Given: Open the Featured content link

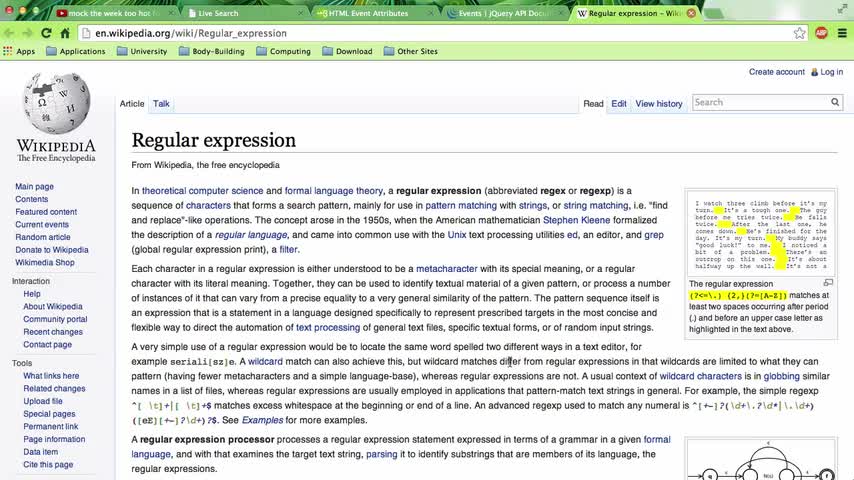Looking at the screenshot, I should pos(46,211).
